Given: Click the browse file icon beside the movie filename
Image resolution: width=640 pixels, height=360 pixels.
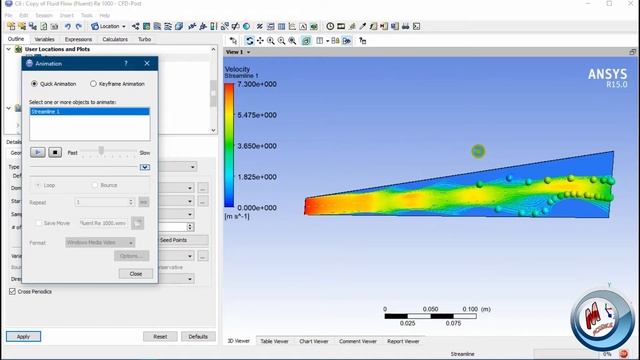Looking at the screenshot, I should [138, 223].
